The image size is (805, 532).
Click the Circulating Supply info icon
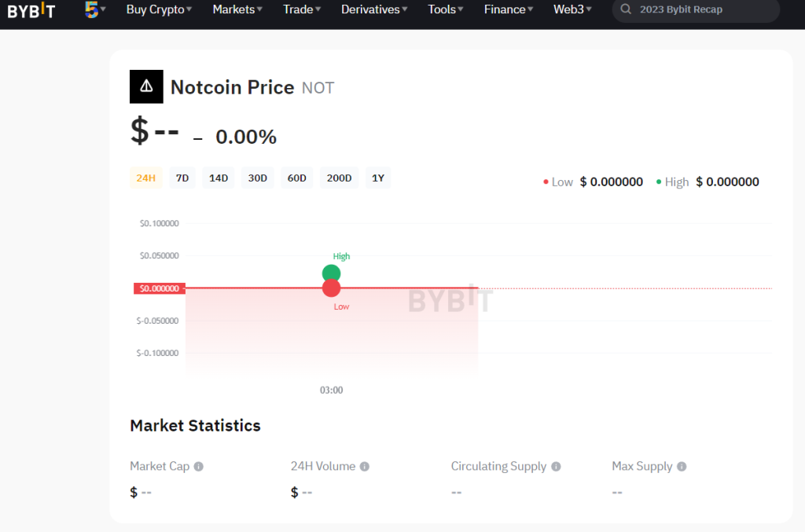point(556,466)
